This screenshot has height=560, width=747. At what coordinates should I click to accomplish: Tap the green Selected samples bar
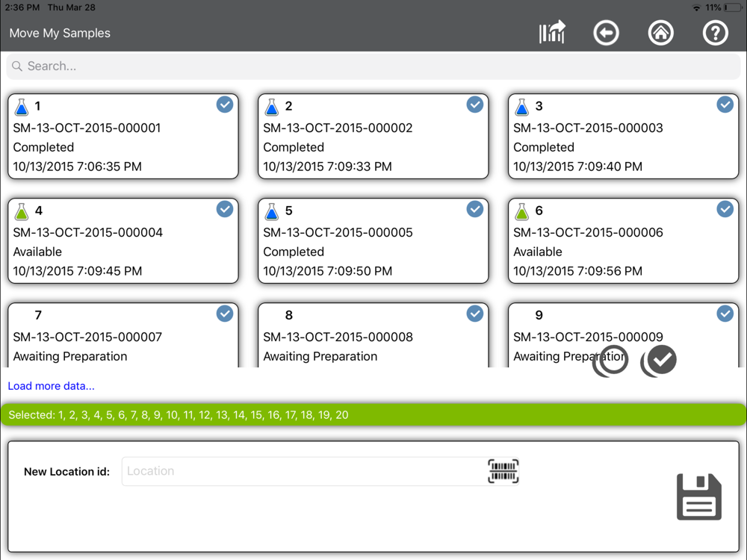[x=373, y=415]
